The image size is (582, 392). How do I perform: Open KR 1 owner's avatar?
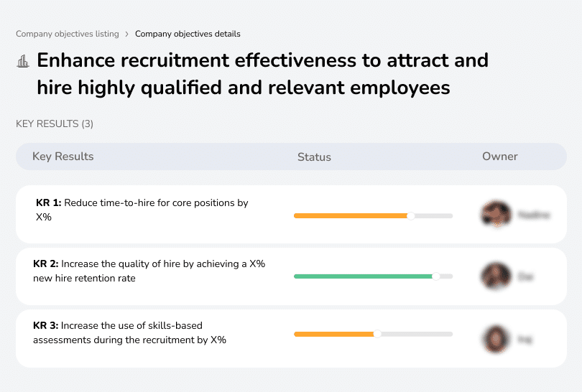[x=496, y=214]
